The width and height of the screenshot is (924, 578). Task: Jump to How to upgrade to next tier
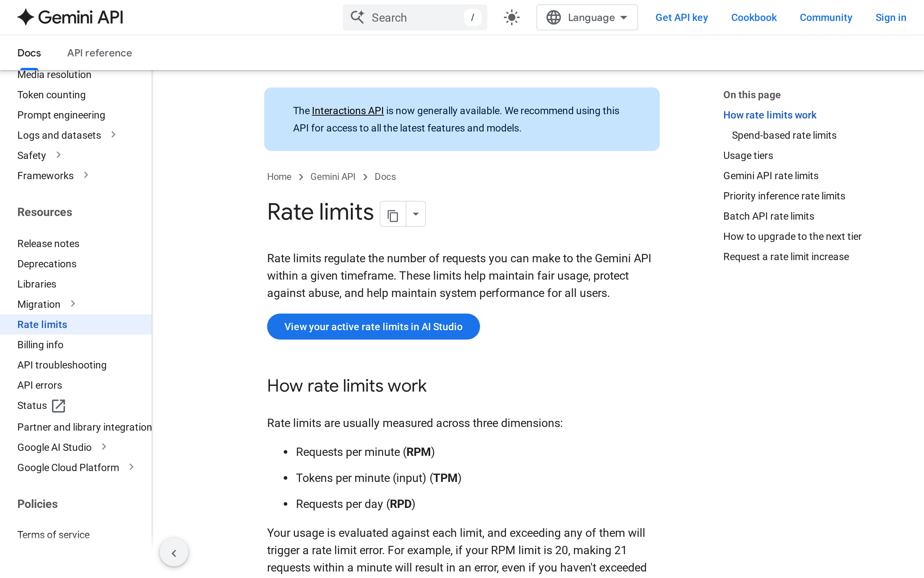point(792,237)
